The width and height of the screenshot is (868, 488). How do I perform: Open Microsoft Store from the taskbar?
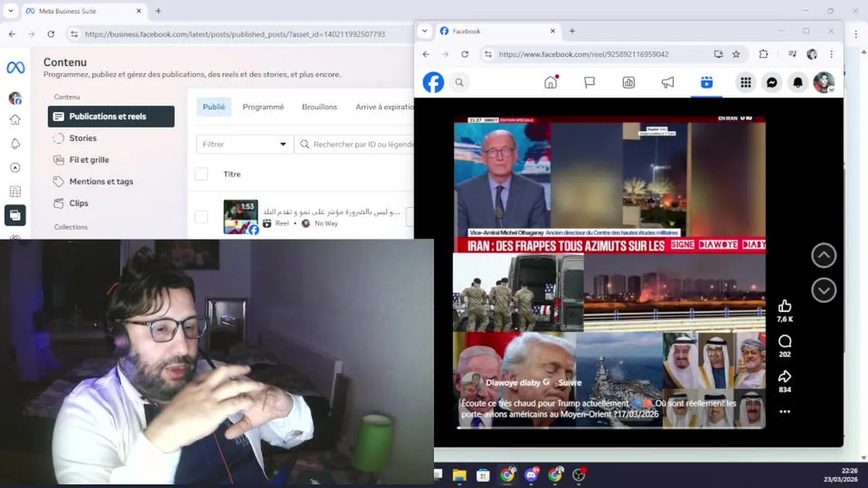point(483,475)
